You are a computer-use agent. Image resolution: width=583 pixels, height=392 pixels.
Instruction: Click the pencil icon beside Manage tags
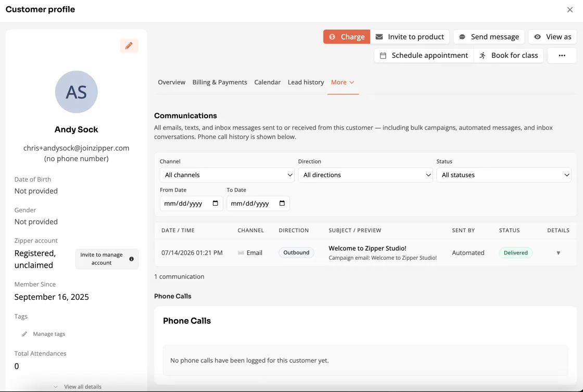click(24, 334)
